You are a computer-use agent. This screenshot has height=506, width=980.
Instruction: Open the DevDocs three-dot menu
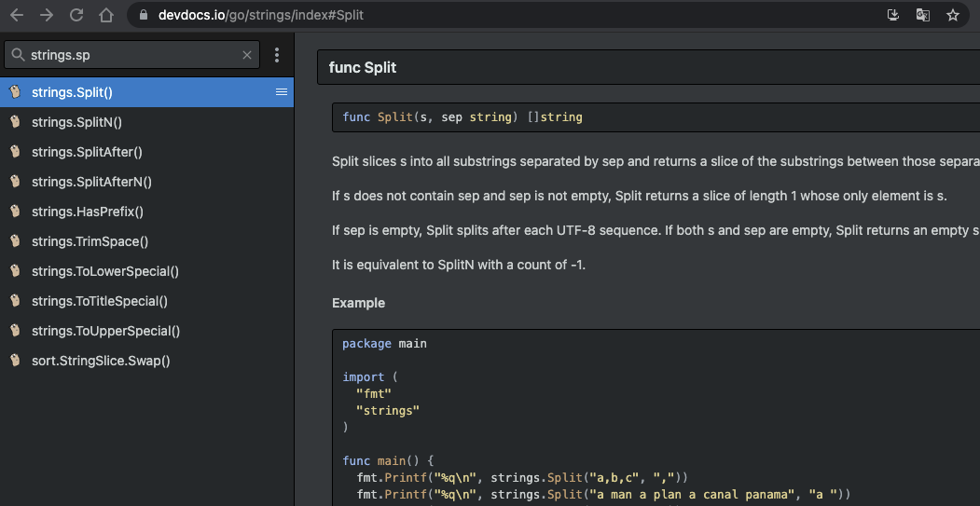point(277,55)
